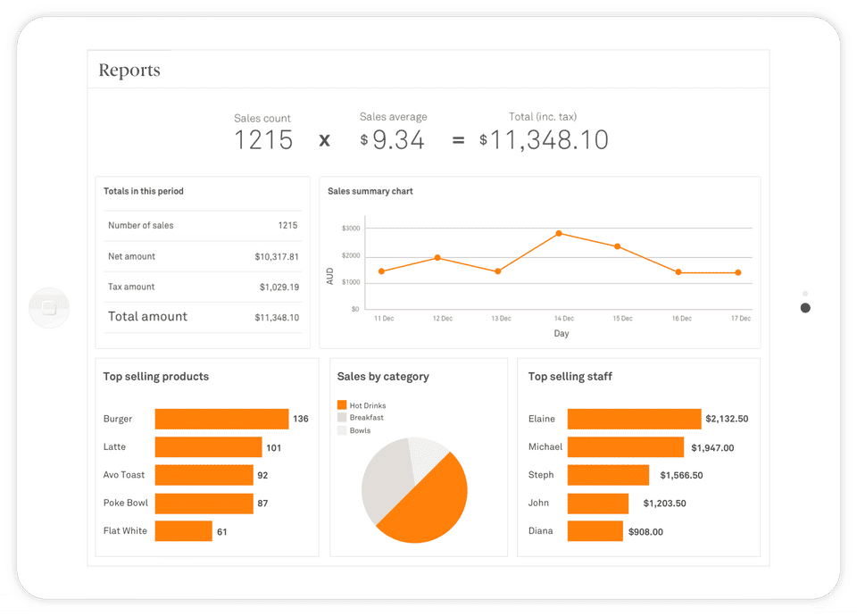Click the Burger sales bar
The image size is (857, 616).
[x=222, y=419]
